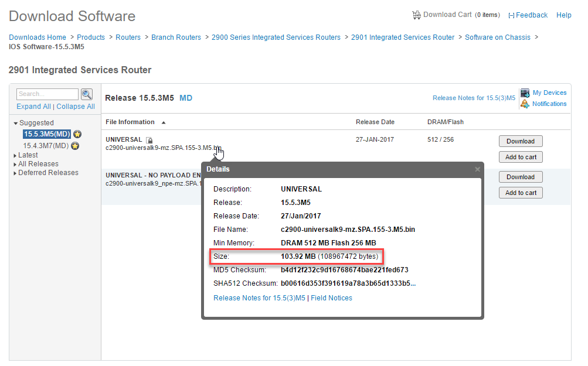
Task: Click the Release Date column header
Action: [x=375, y=122]
